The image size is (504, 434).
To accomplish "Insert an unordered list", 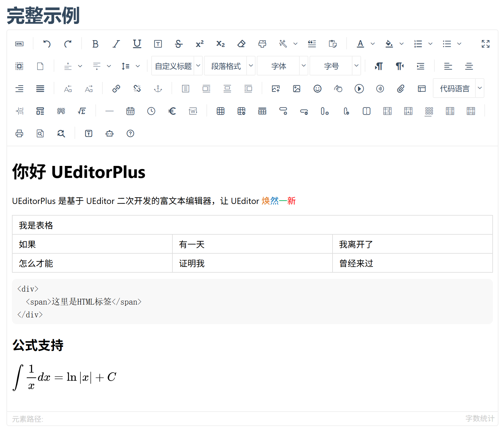I will [x=447, y=44].
